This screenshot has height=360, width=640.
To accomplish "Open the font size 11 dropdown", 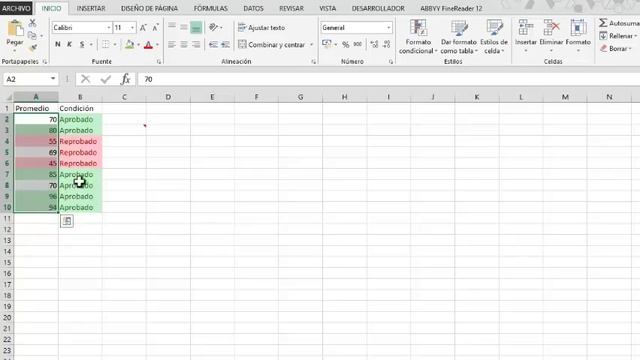I will (x=132, y=28).
